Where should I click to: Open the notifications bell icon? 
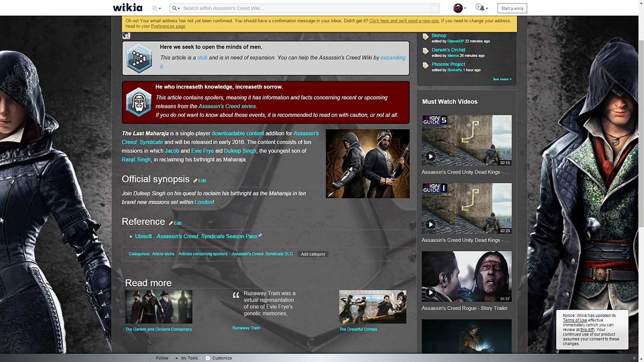[x=481, y=8]
